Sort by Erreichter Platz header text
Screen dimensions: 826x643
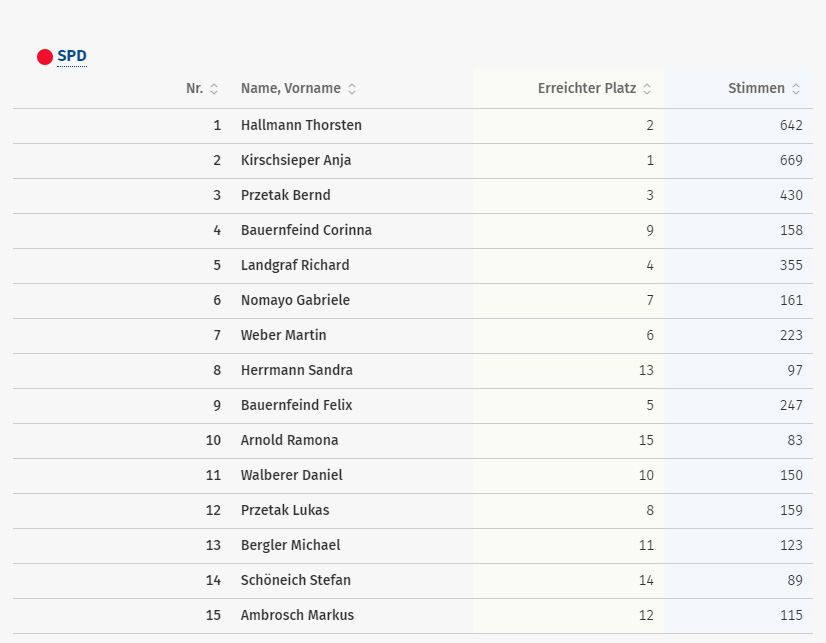[587, 88]
